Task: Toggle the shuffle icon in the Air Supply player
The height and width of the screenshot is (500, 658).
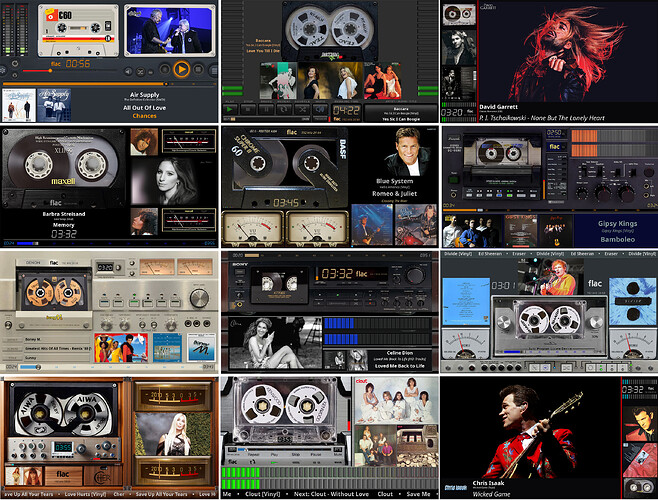Action: [141, 72]
